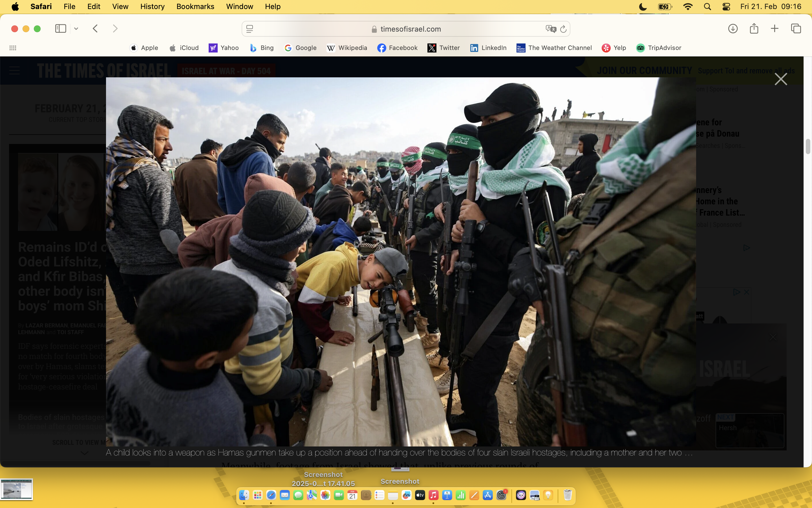Open the Twitter bookmark
The width and height of the screenshot is (812, 508).
pos(443,48)
